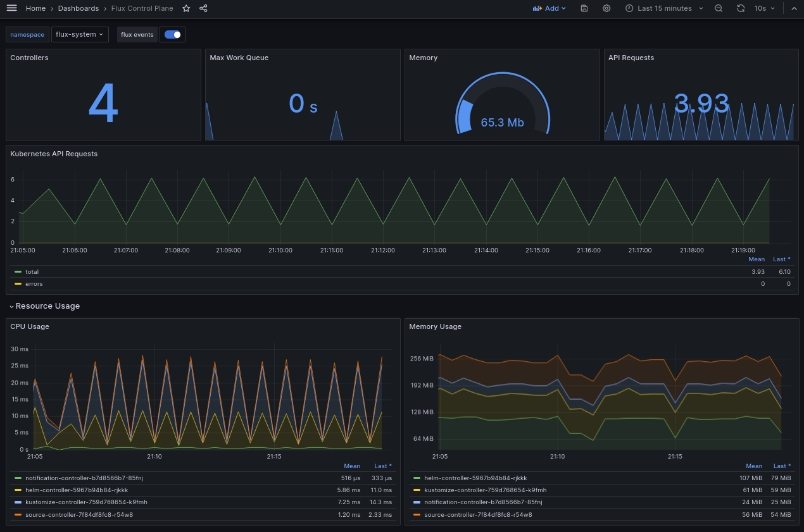Refresh the dashboard manually
Viewport: 804px width, 532px height.
739,8
